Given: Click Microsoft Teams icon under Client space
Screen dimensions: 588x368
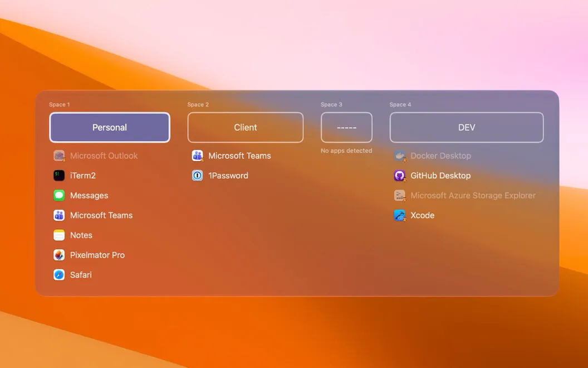Looking at the screenshot, I should tap(197, 156).
